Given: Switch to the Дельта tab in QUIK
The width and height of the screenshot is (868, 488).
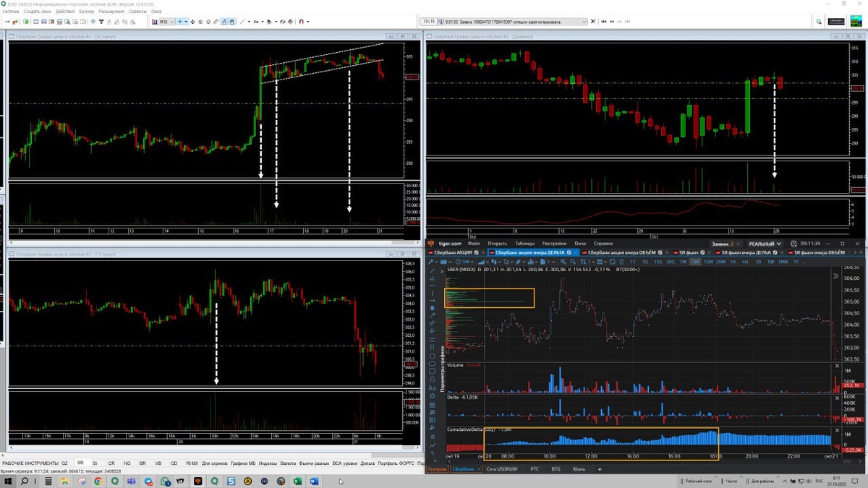Looking at the screenshot, I should [x=367, y=463].
